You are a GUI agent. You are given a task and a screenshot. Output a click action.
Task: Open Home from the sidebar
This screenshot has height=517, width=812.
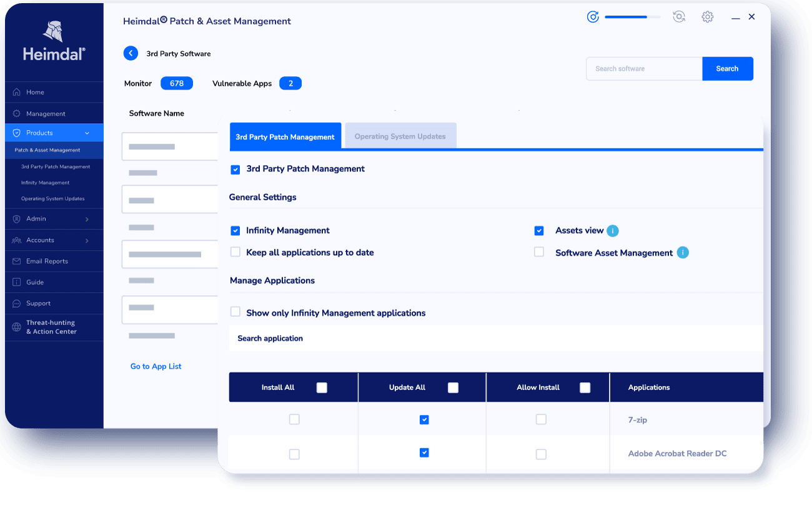(x=35, y=92)
